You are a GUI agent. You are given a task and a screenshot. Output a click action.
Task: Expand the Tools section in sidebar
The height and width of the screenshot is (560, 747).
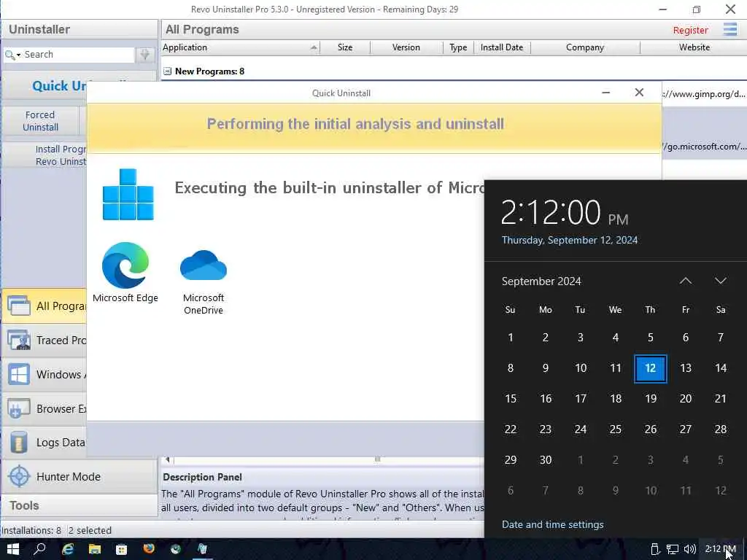(x=80, y=505)
